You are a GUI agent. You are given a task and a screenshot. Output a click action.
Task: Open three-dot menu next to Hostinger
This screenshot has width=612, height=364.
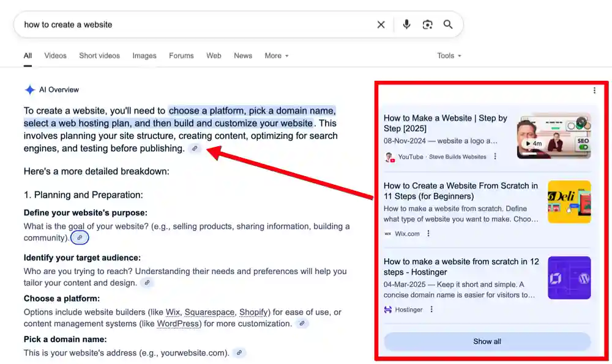coord(431,310)
